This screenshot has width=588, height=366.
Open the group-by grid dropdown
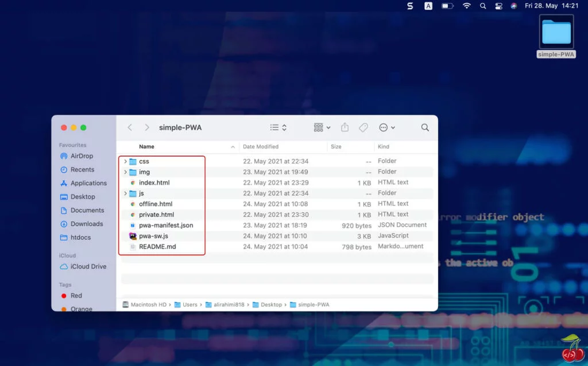click(322, 127)
